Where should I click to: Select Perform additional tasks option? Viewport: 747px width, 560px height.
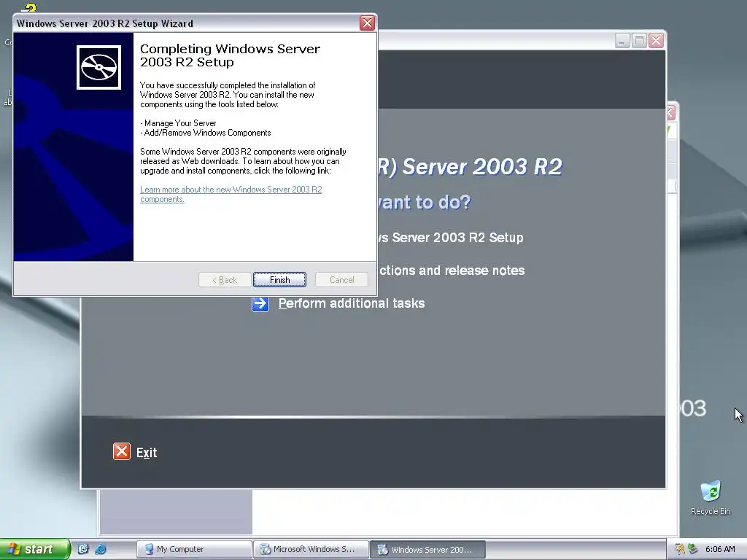[352, 303]
